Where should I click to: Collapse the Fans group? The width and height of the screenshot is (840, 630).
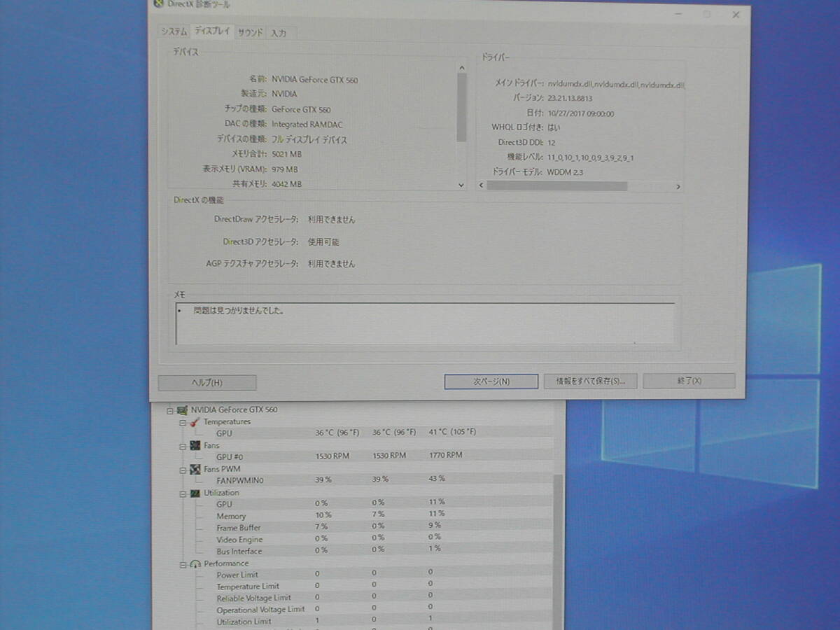coord(182,447)
